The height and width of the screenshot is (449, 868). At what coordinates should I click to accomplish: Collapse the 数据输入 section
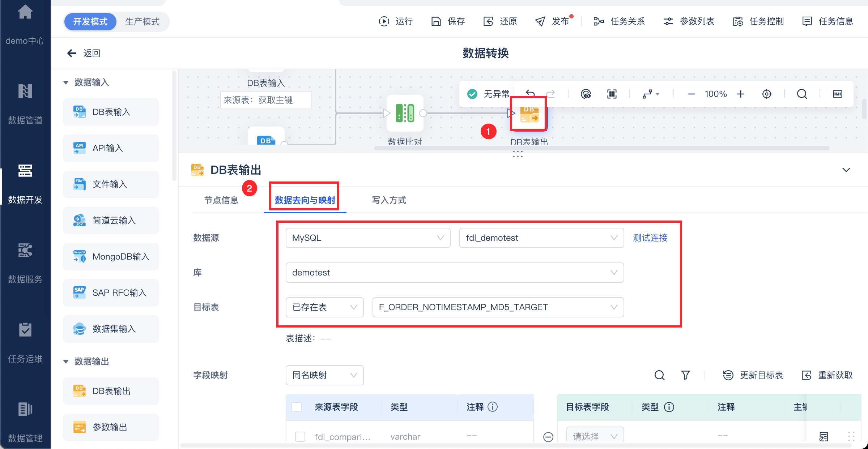(x=66, y=82)
